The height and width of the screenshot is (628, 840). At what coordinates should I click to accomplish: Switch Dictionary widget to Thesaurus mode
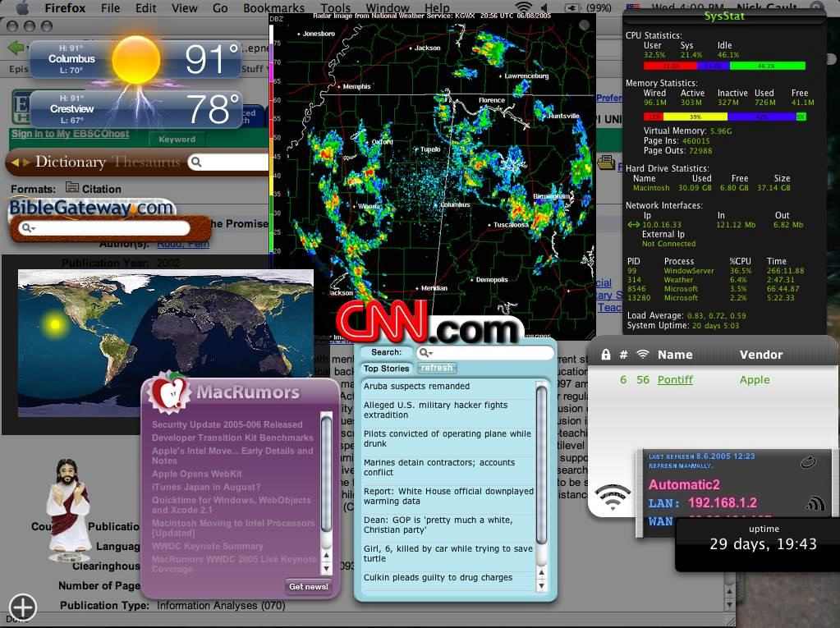pos(146,161)
